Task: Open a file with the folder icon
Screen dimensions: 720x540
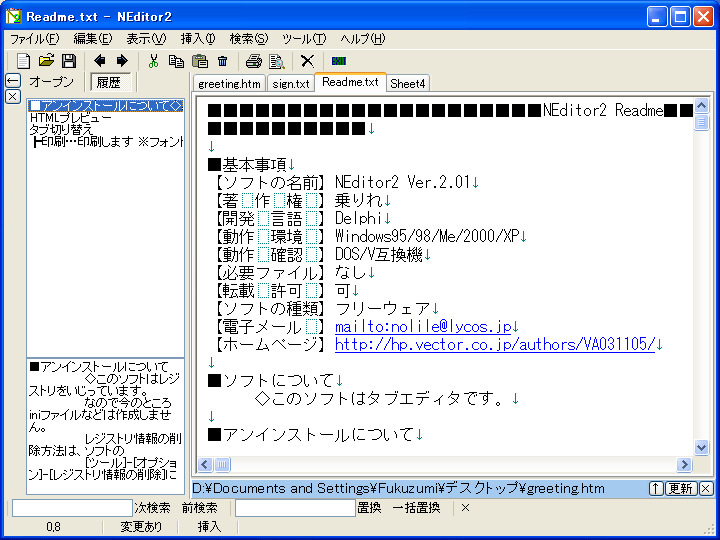Action: click(46, 61)
